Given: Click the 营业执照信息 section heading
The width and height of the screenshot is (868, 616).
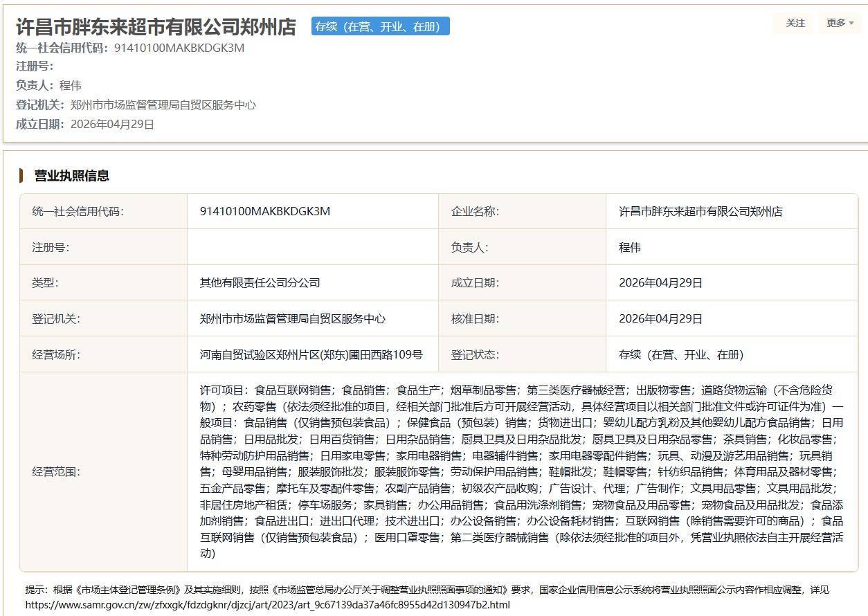Looking at the screenshot, I should 72,176.
